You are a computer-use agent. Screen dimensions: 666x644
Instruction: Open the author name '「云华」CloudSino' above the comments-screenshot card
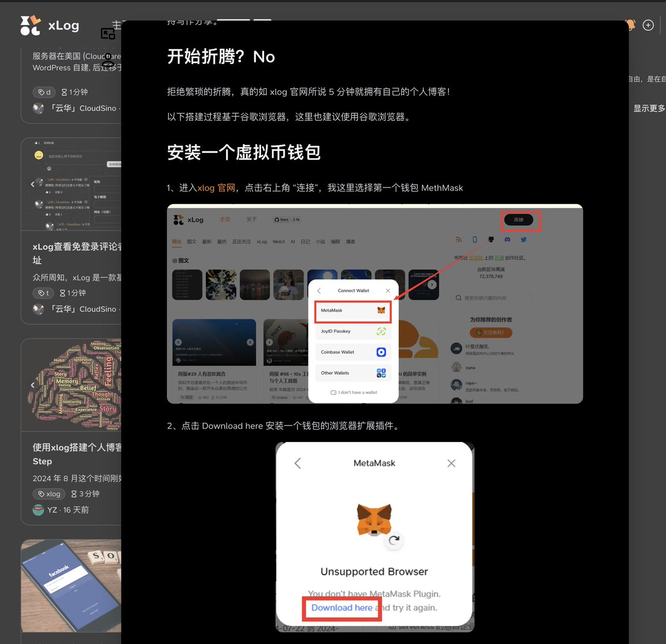coord(83,108)
